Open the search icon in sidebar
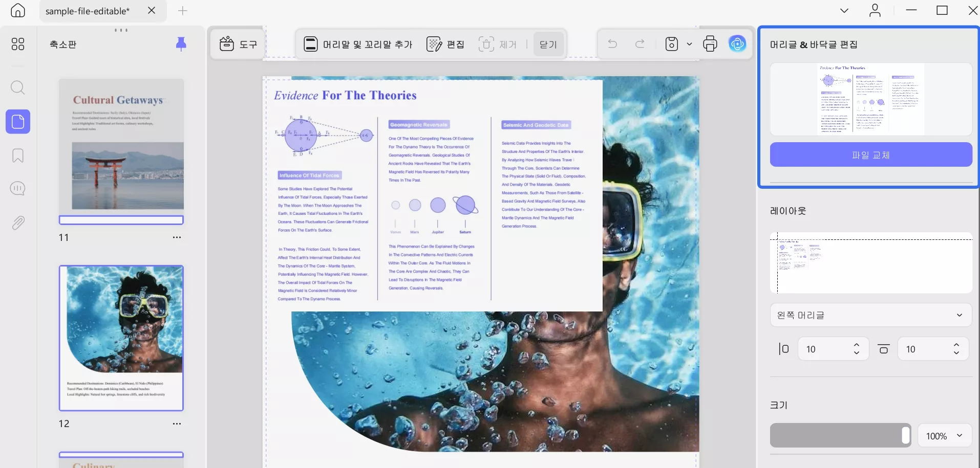The image size is (980, 468). click(x=18, y=87)
